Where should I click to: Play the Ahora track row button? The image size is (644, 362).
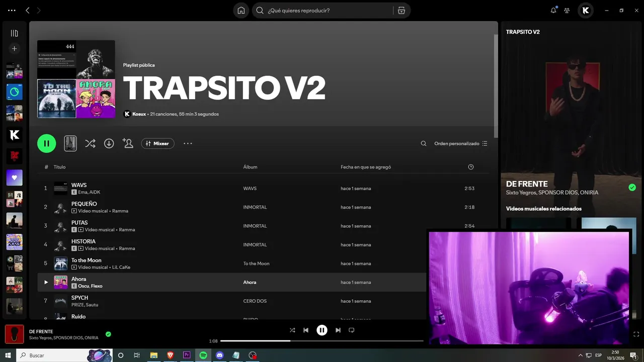[46, 282]
